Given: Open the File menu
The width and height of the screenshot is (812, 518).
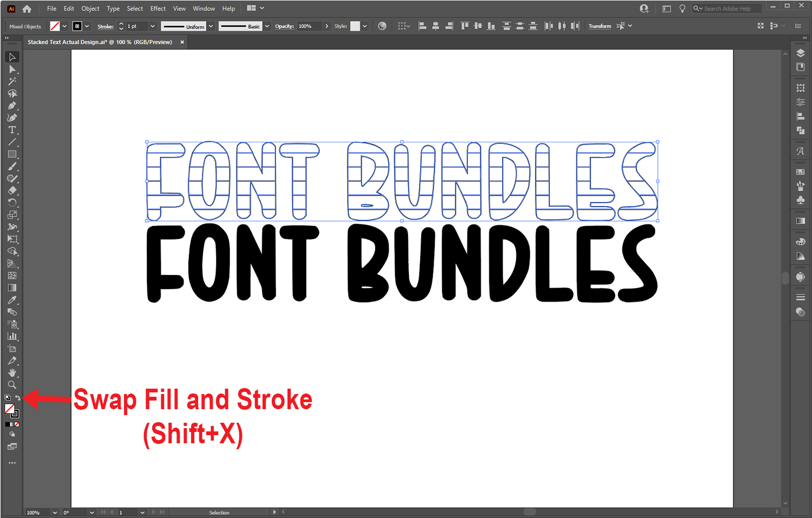Looking at the screenshot, I should coord(51,9).
